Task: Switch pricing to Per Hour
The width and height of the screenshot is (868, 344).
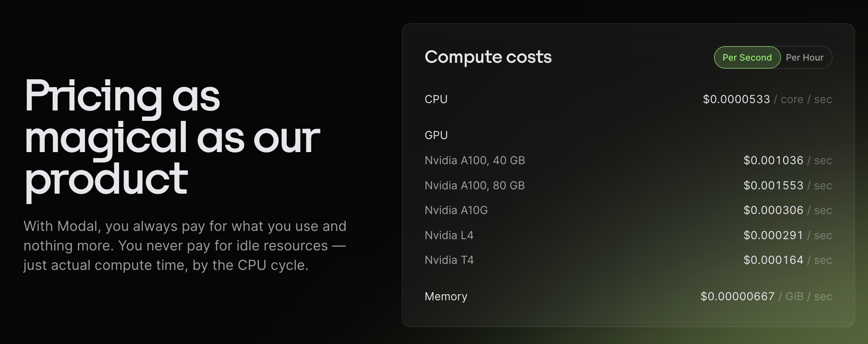Action: pyautogui.click(x=804, y=58)
